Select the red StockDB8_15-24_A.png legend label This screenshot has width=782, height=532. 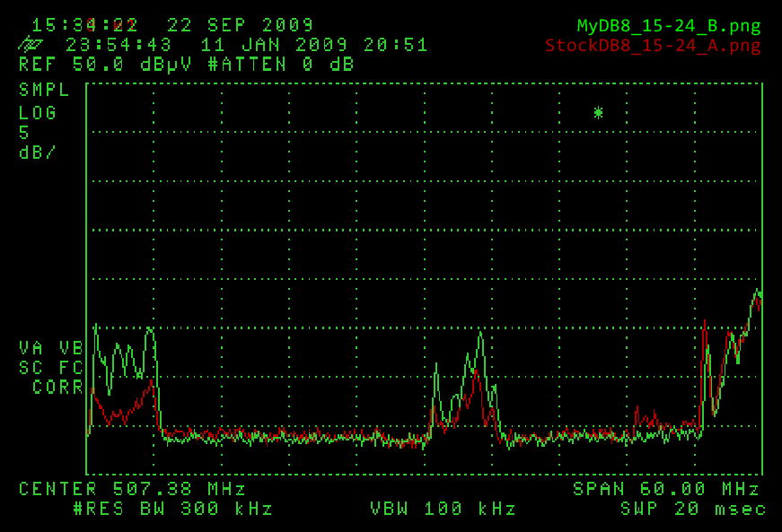653,46
